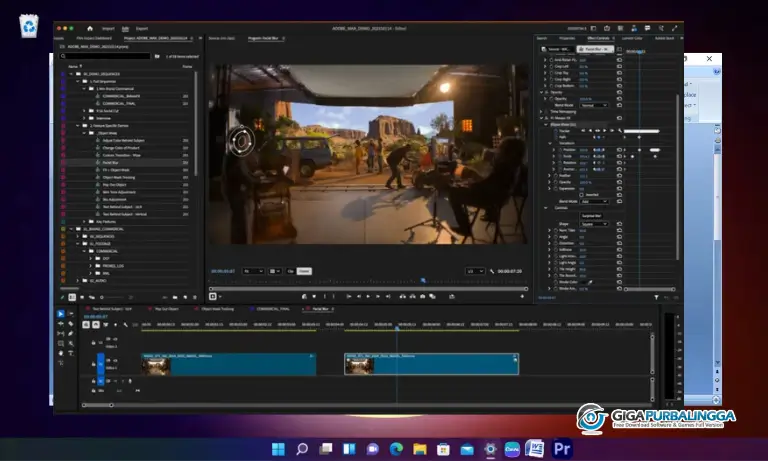
Task: Toggle track output eye on Video 2
Action: click(x=116, y=339)
